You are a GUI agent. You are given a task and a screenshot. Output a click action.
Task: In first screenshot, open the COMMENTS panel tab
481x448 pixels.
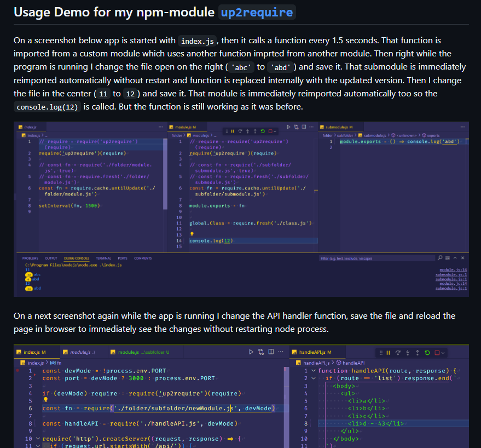143,259
